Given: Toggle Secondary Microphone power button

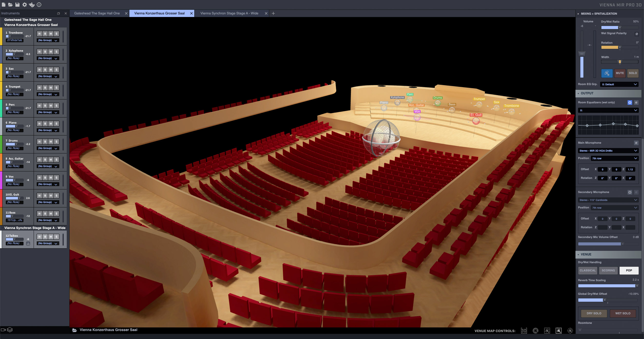Looking at the screenshot, I should click(630, 192).
